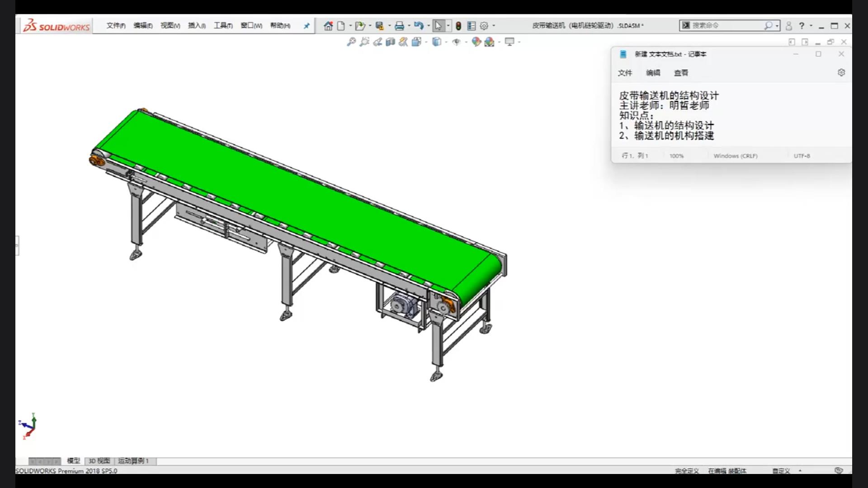Open the 插入 menu

point(197,26)
